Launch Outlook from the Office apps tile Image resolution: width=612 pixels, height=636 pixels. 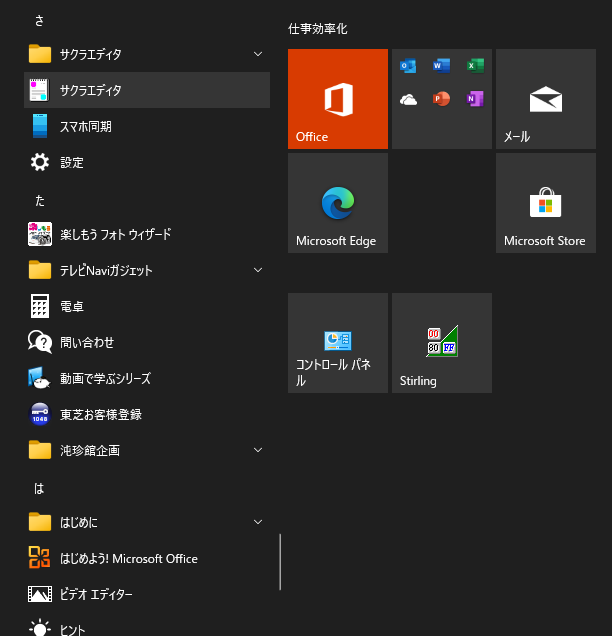pyautogui.click(x=408, y=66)
